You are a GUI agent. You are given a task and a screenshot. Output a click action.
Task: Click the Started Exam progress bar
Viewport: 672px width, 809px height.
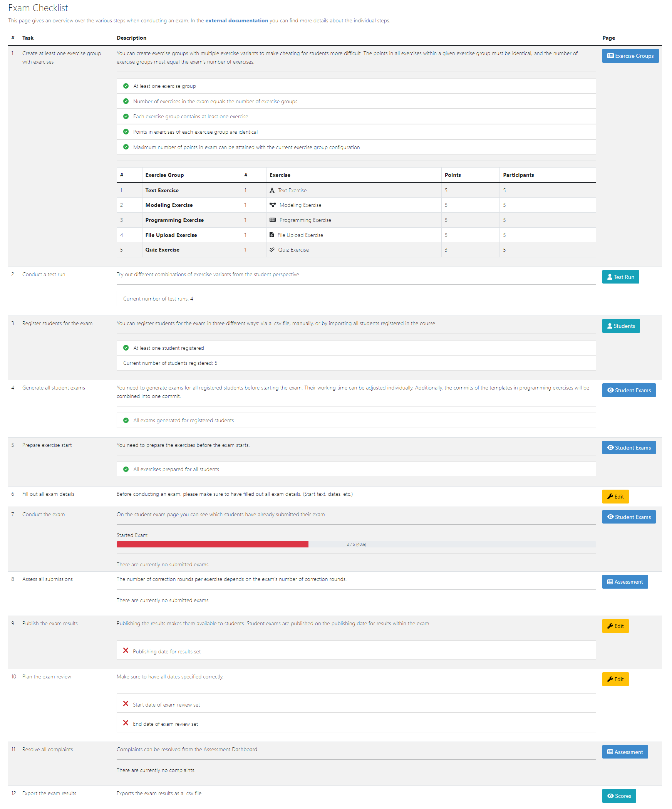pos(356,544)
